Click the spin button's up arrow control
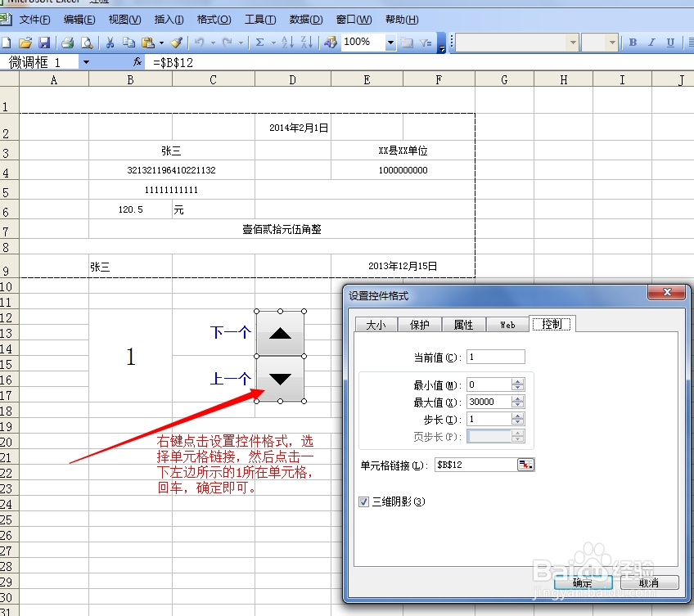 280,333
